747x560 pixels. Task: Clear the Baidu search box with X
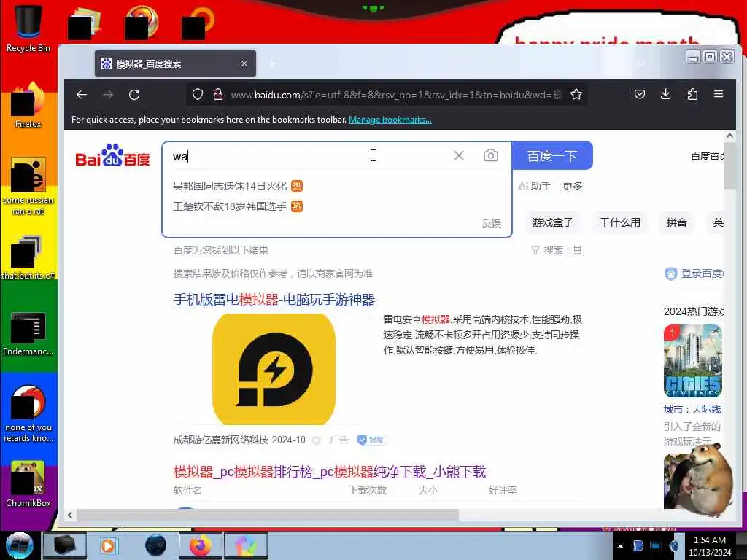point(459,155)
